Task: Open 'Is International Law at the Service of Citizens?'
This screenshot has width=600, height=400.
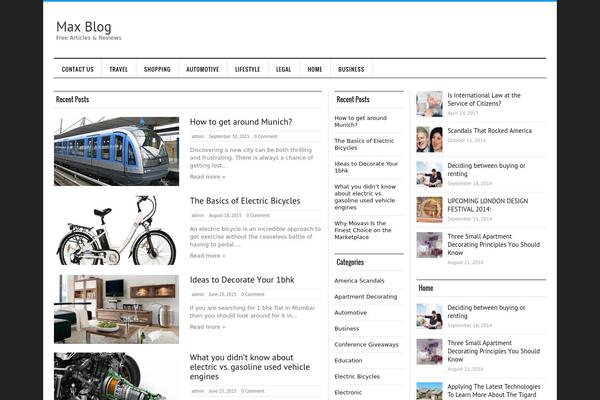Action: tap(484, 99)
